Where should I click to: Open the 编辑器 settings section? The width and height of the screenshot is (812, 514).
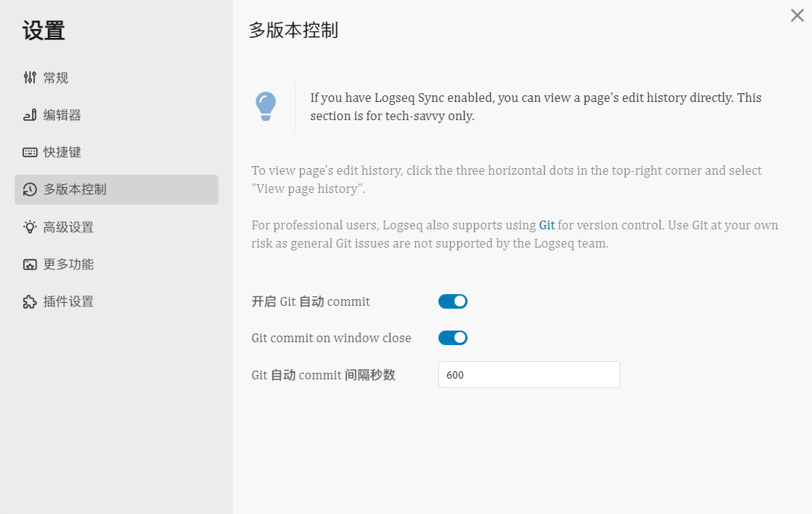[x=58, y=114]
